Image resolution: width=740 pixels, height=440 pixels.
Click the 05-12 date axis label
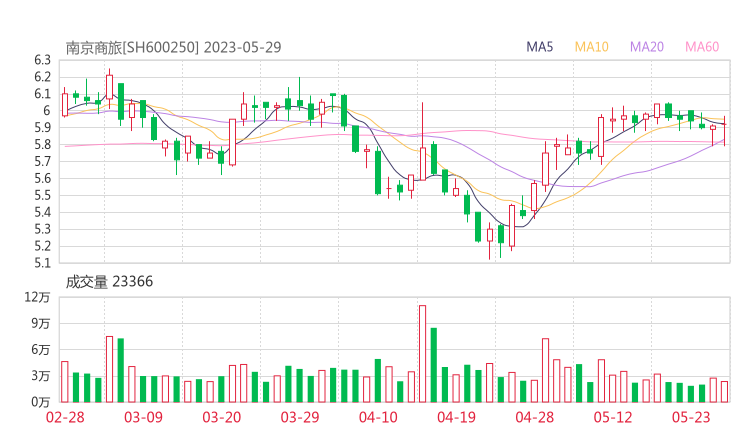[x=613, y=417]
